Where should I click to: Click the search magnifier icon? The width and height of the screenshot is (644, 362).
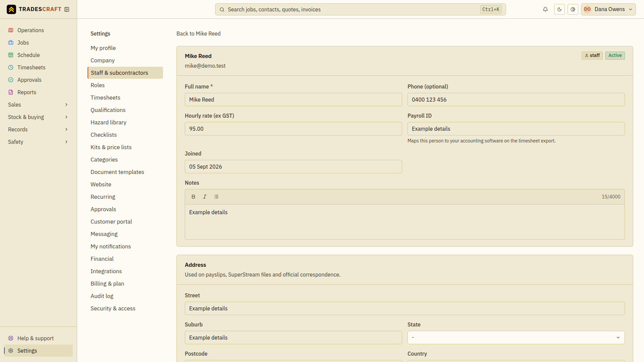(222, 9)
